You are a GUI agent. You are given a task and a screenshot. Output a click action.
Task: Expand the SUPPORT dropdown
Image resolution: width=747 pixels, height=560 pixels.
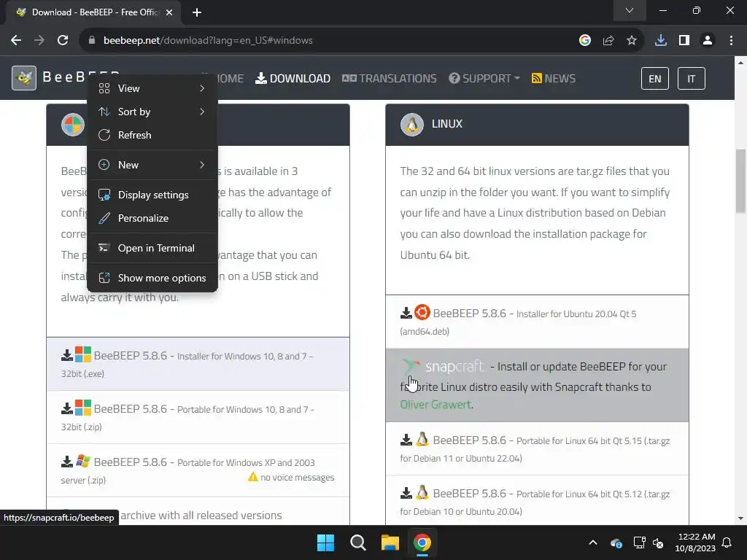[484, 79]
